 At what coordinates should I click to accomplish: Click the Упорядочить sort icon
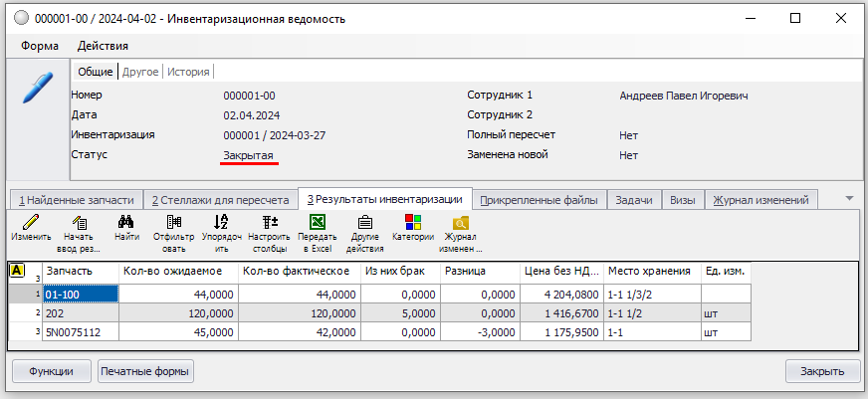pos(221,223)
